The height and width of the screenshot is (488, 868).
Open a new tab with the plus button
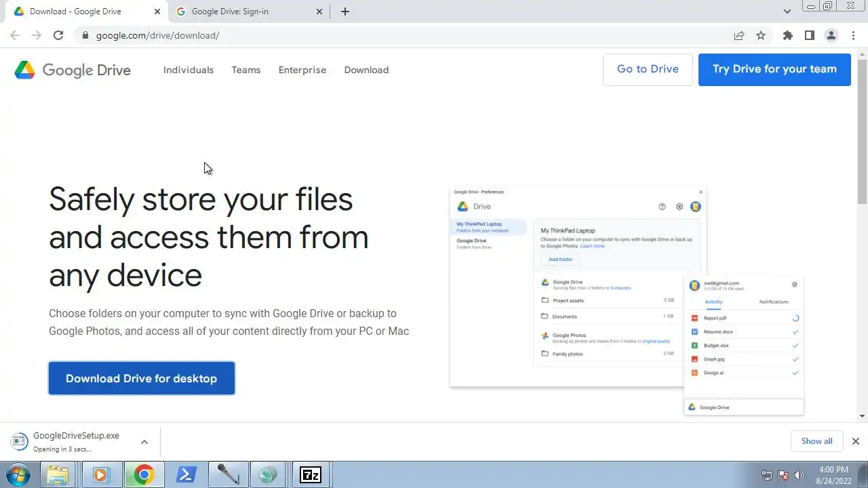pyautogui.click(x=344, y=12)
